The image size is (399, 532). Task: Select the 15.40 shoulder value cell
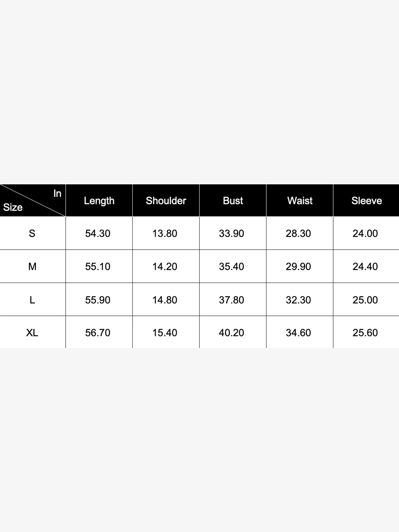pos(165,332)
